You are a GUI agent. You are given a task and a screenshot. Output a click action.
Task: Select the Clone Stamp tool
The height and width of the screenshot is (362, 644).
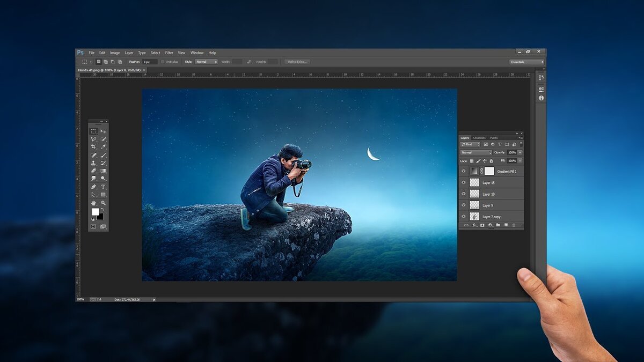coord(93,162)
